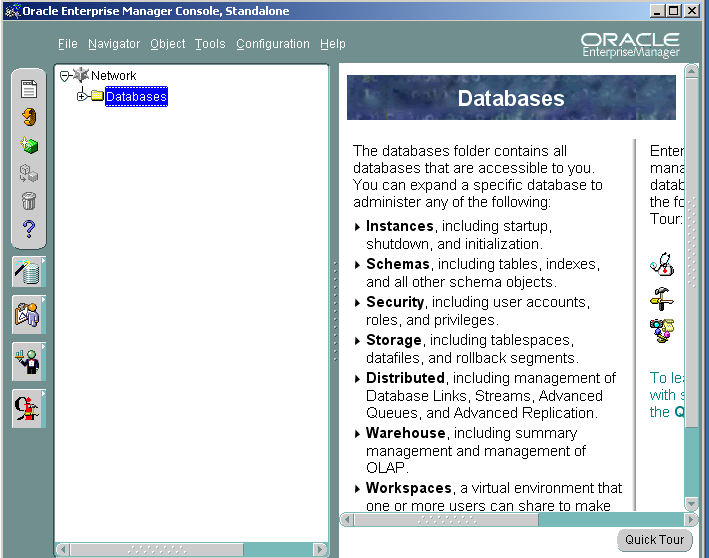Image resolution: width=709 pixels, height=558 pixels.
Task: Click detail pane scroll right arrow
Action: [x=691, y=520]
